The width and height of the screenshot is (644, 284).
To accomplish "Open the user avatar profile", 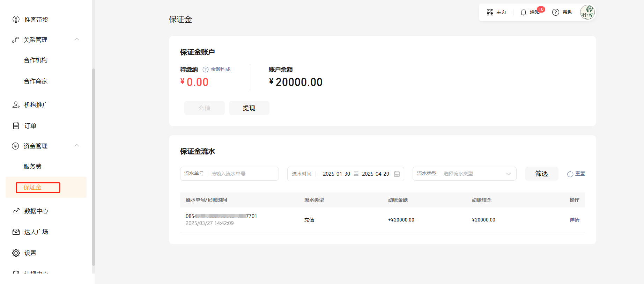I will click(587, 12).
